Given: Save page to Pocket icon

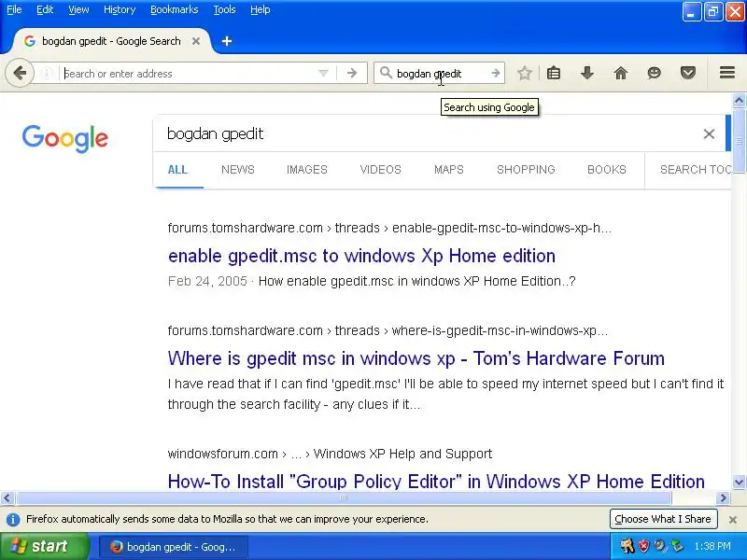Looking at the screenshot, I should (x=687, y=73).
